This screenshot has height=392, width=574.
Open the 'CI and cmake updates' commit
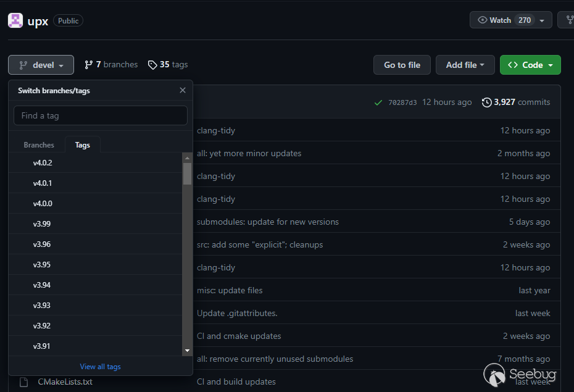[239, 336]
